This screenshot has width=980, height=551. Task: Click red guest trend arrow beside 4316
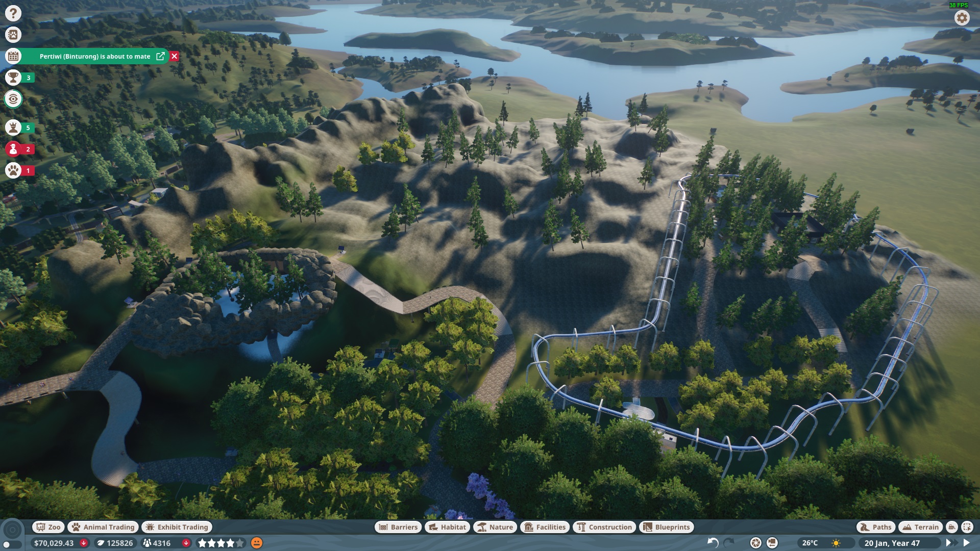tap(186, 543)
